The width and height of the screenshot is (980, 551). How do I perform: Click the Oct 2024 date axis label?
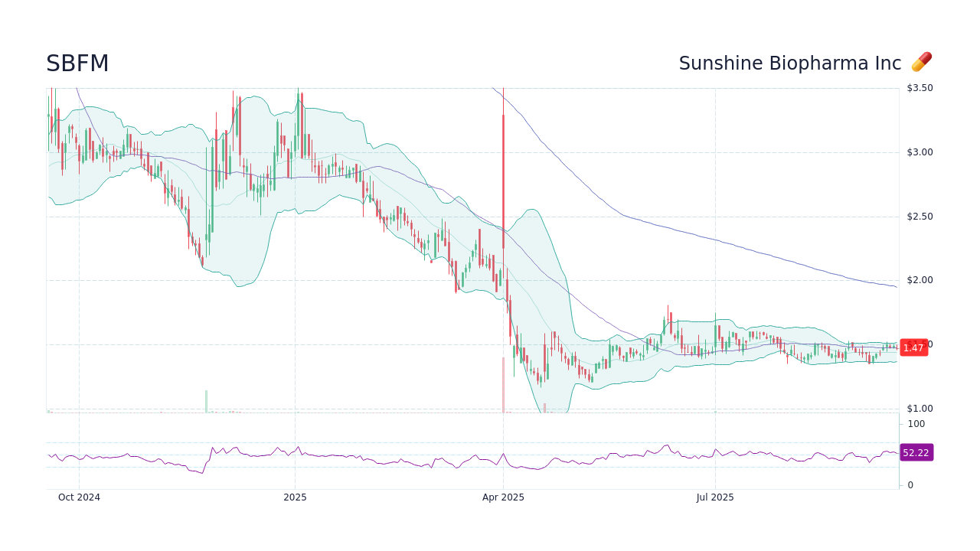pos(79,497)
